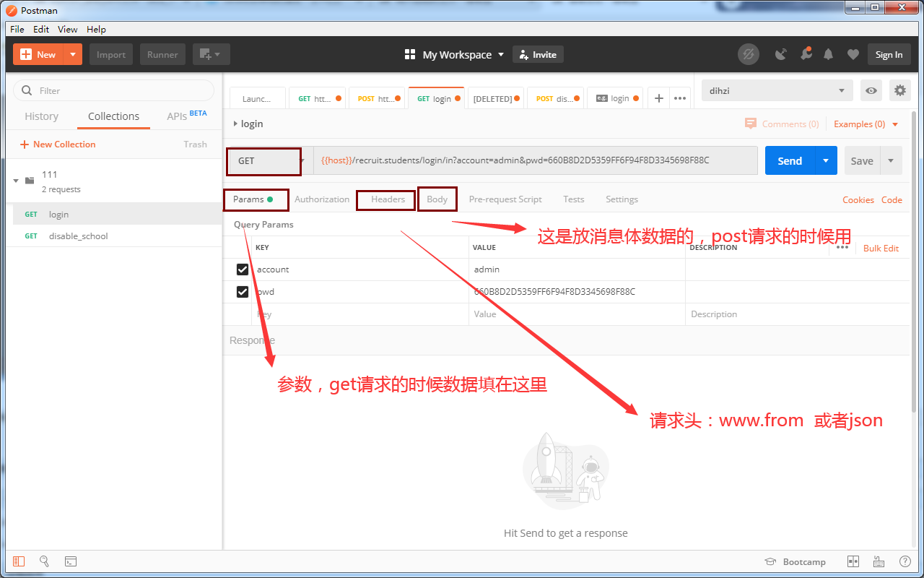Image resolution: width=924 pixels, height=578 pixels.
Task: Click the Bulk Edit link
Action: click(x=881, y=248)
